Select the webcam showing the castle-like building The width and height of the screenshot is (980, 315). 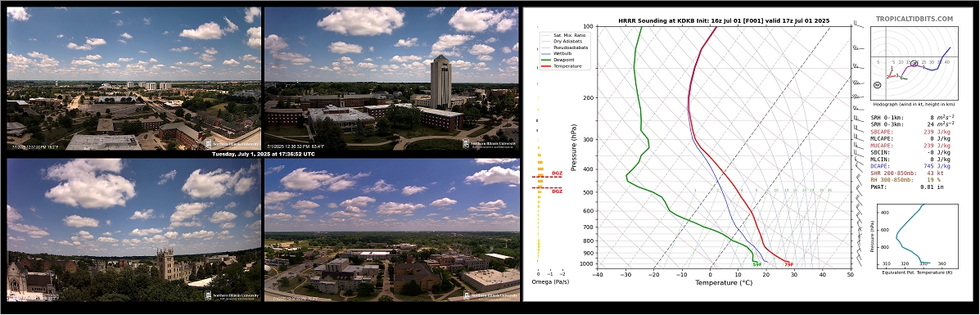coord(133,229)
